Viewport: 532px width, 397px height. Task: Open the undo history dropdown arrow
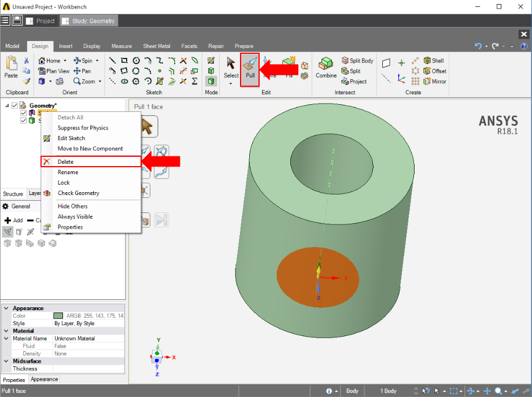tap(486, 46)
